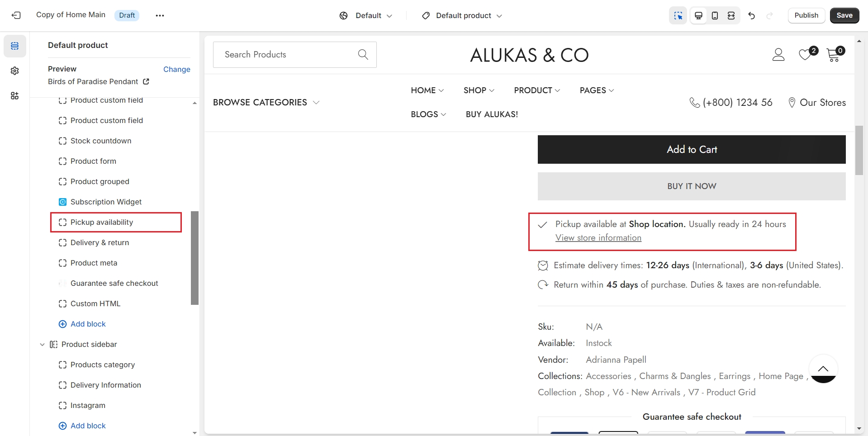Open theme settings gear icon
The width and height of the screenshot is (868, 436).
(x=15, y=71)
